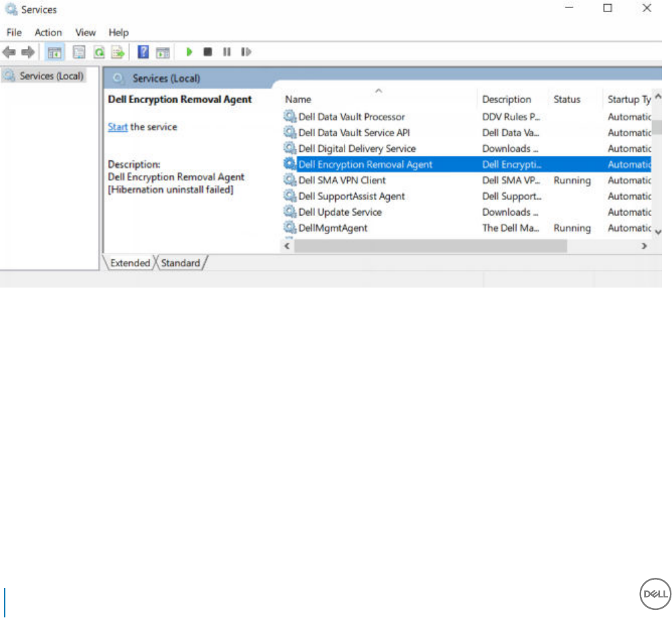Sort by the Description column header
The height and width of the screenshot is (618, 672).
pos(507,99)
